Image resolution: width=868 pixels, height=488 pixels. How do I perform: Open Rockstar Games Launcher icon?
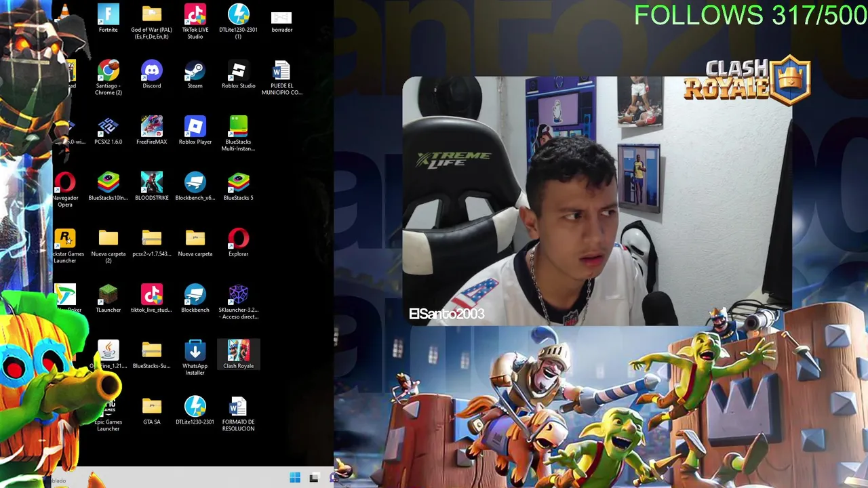(x=66, y=246)
